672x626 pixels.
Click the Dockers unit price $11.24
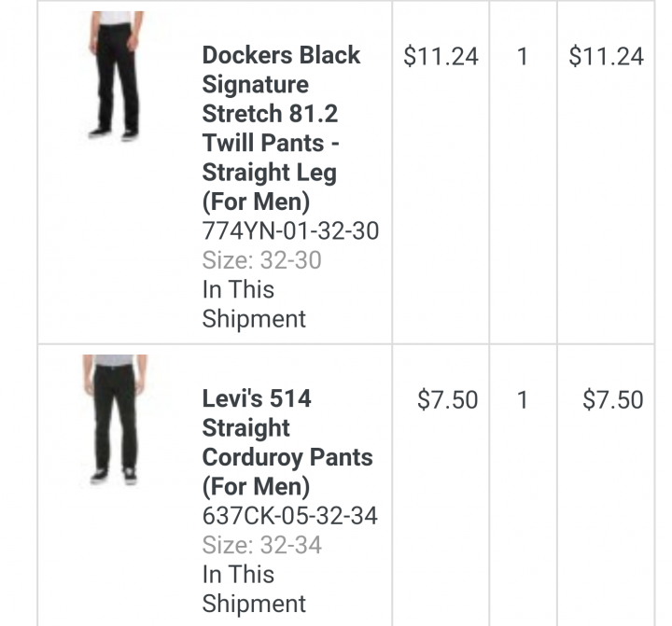tap(441, 56)
